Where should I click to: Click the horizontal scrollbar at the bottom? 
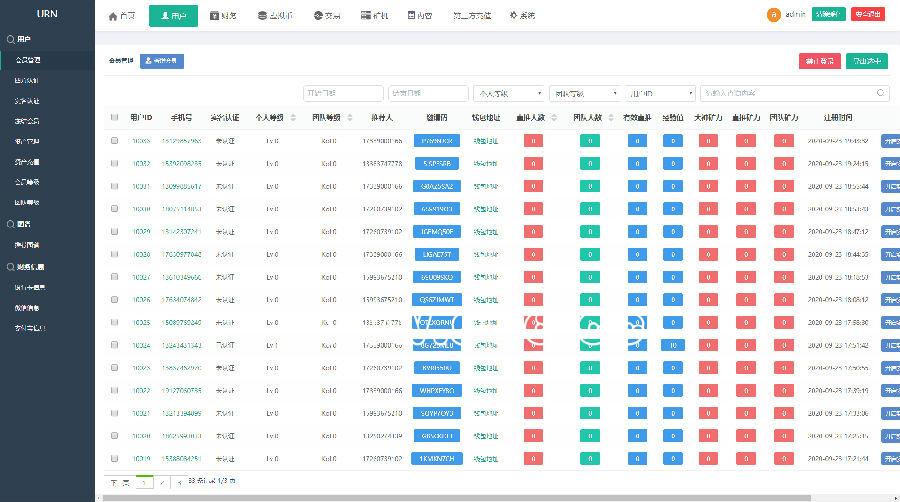tap(456, 498)
